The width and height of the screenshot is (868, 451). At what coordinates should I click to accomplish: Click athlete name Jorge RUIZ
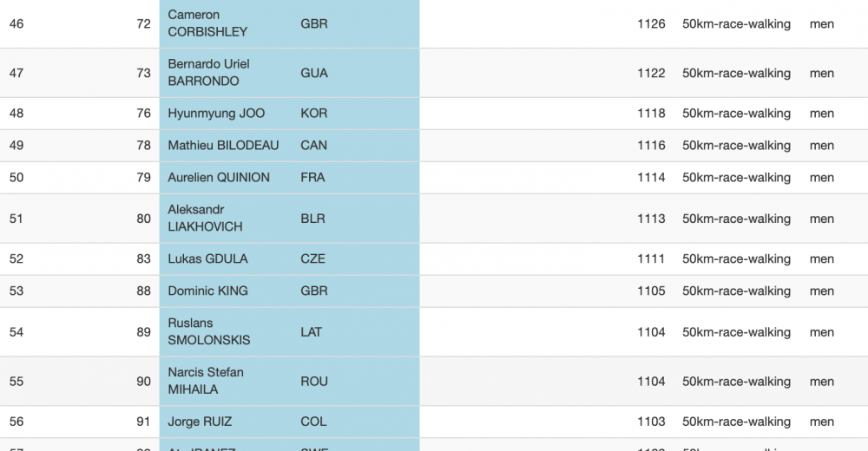(200, 422)
